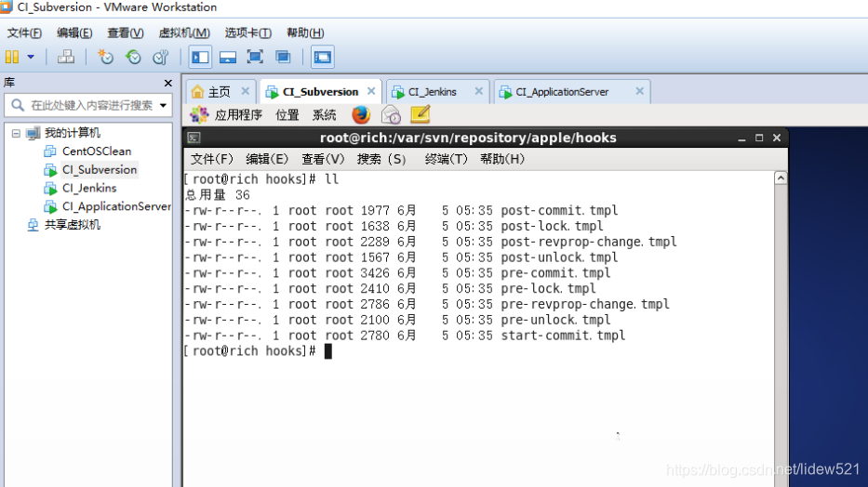Open the snapshot manager icon
868x487 pixels.
tap(161, 57)
